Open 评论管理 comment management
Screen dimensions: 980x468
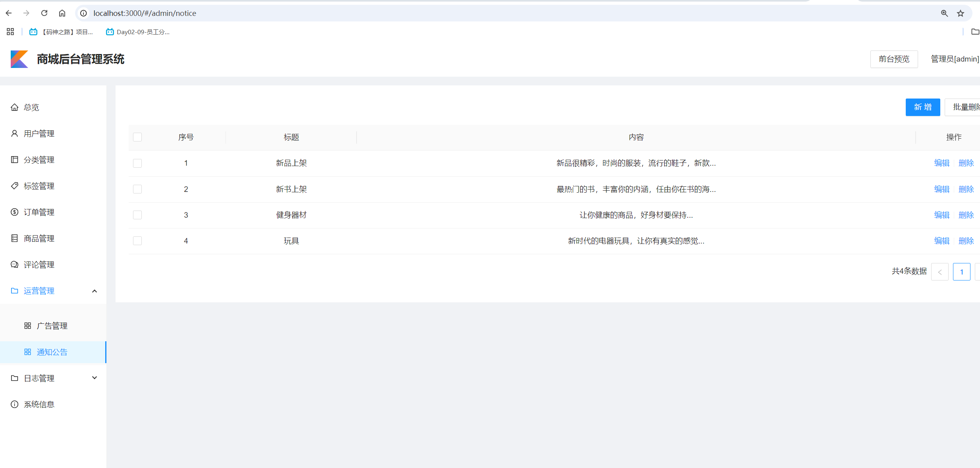point(39,264)
